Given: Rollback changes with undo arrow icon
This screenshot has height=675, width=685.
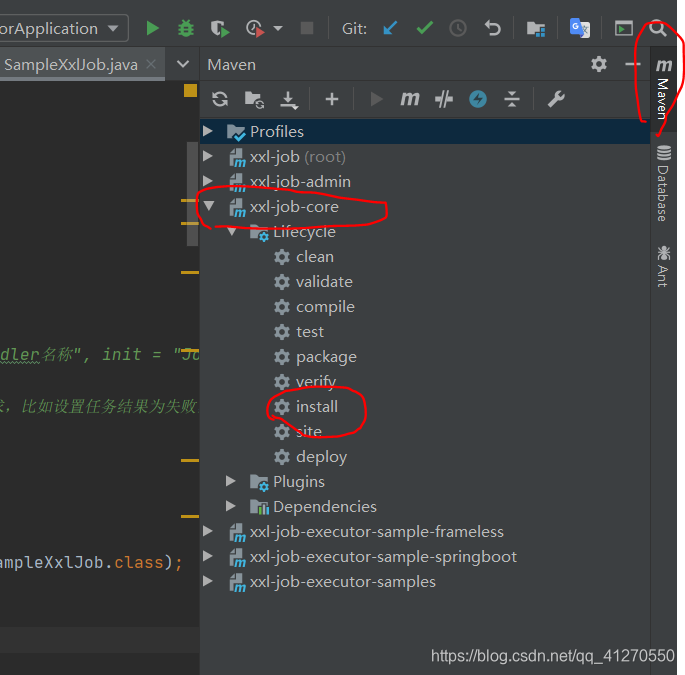Looking at the screenshot, I should (493, 28).
